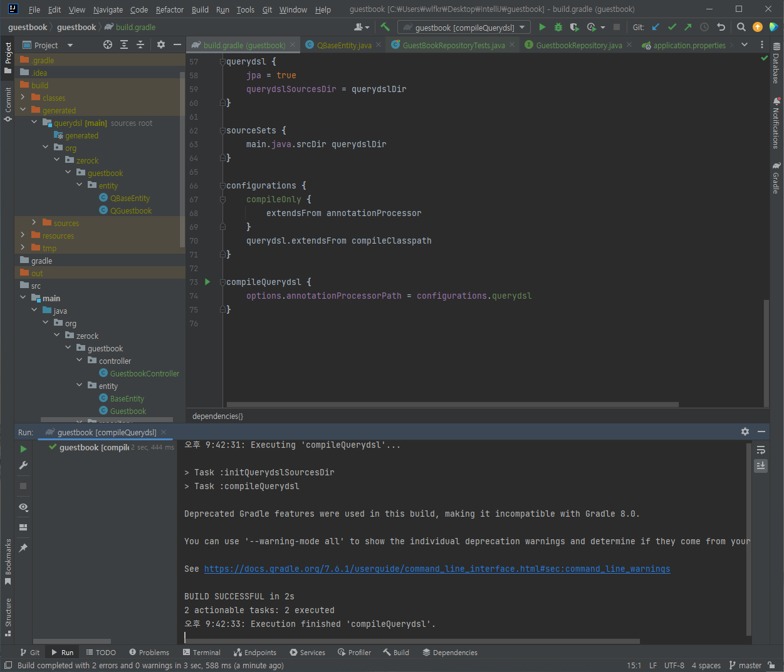
Task: Toggle scroll to end in console
Action: coord(761,466)
